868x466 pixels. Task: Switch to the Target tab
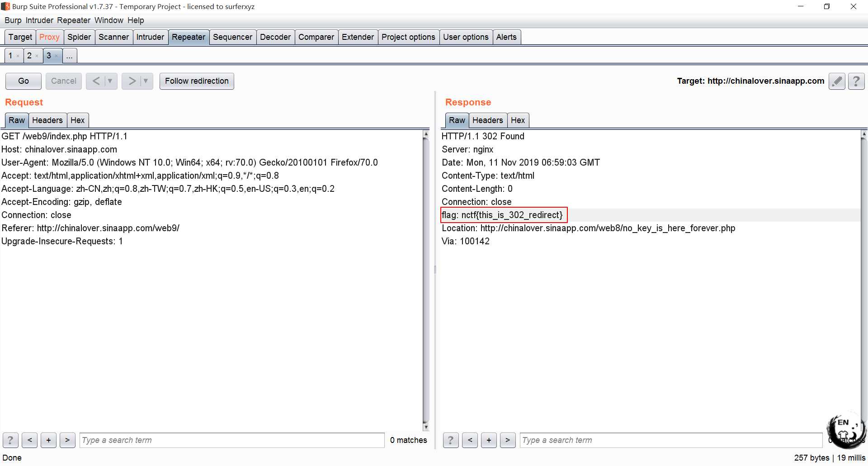click(20, 37)
